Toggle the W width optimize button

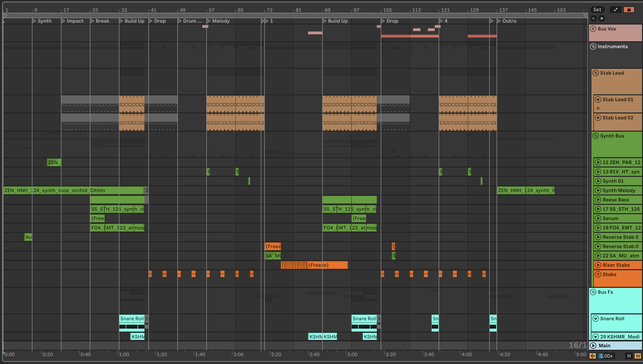[638, 356]
